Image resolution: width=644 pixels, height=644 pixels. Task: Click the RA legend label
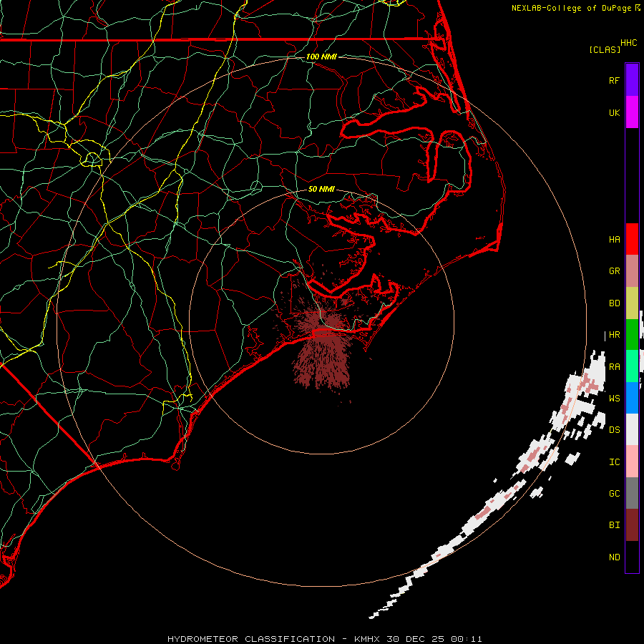point(615,366)
